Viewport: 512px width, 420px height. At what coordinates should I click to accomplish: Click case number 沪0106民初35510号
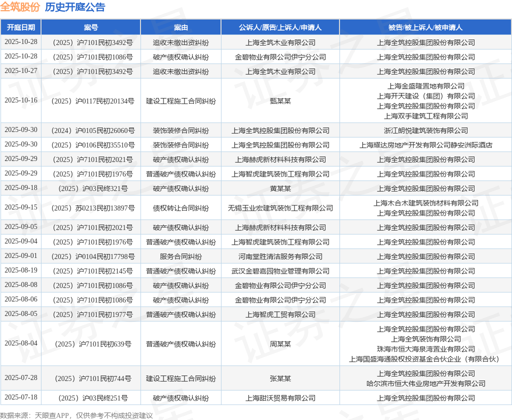tap(93, 145)
